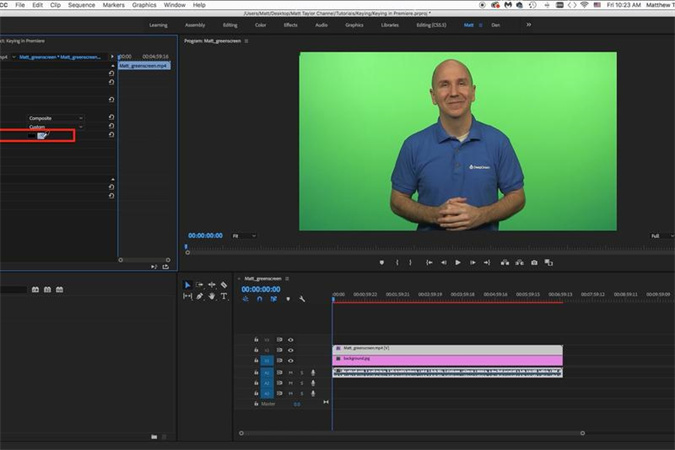The height and width of the screenshot is (450, 675).
Task: Open timeline display settings wrench
Action: click(x=302, y=299)
